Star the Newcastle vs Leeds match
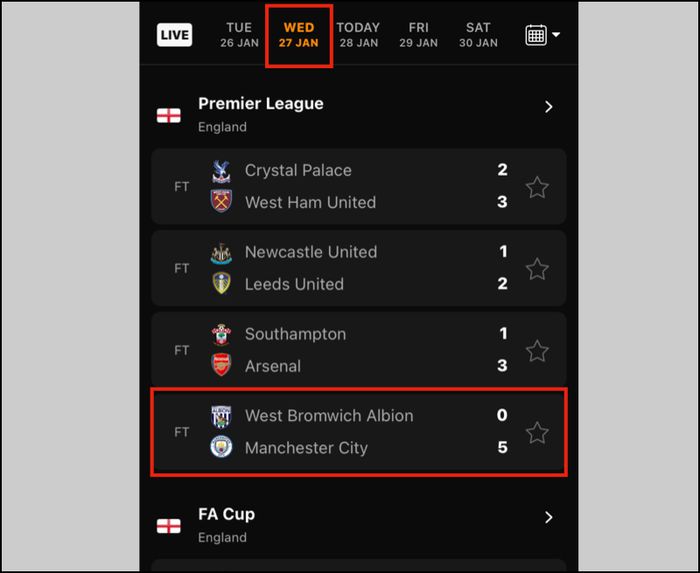 coord(537,269)
